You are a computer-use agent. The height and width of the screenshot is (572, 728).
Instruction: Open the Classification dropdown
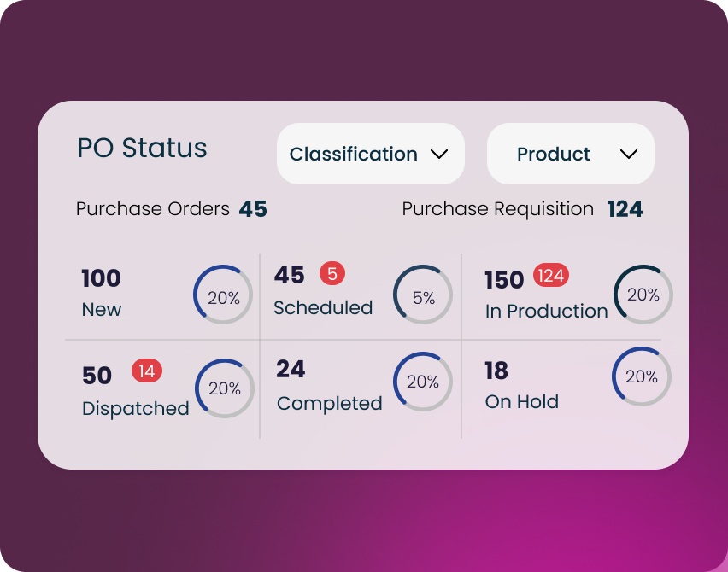click(370, 154)
